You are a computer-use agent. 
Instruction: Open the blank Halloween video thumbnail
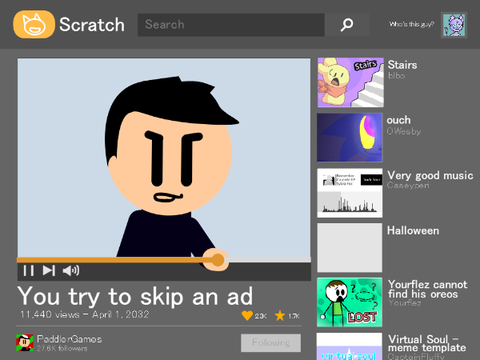click(x=350, y=248)
